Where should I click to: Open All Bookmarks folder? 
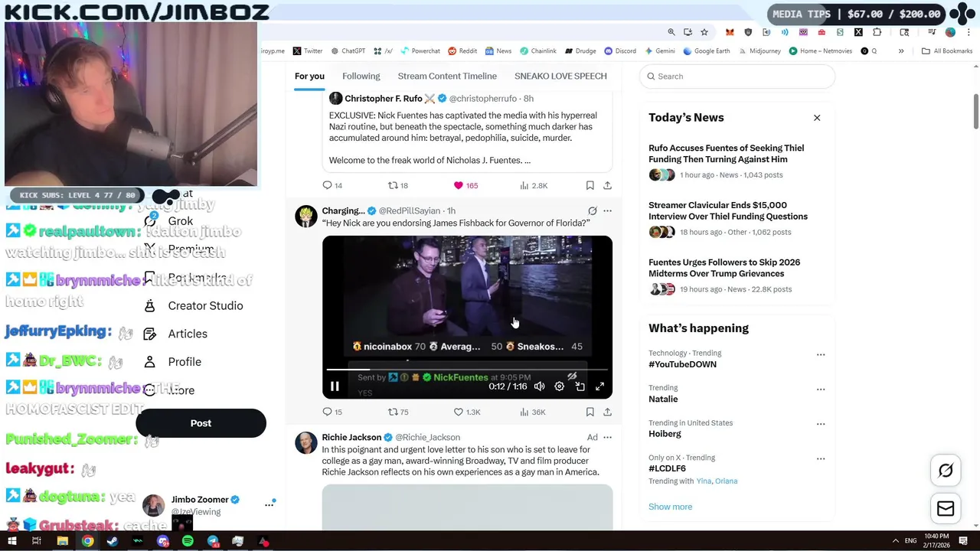coord(947,51)
